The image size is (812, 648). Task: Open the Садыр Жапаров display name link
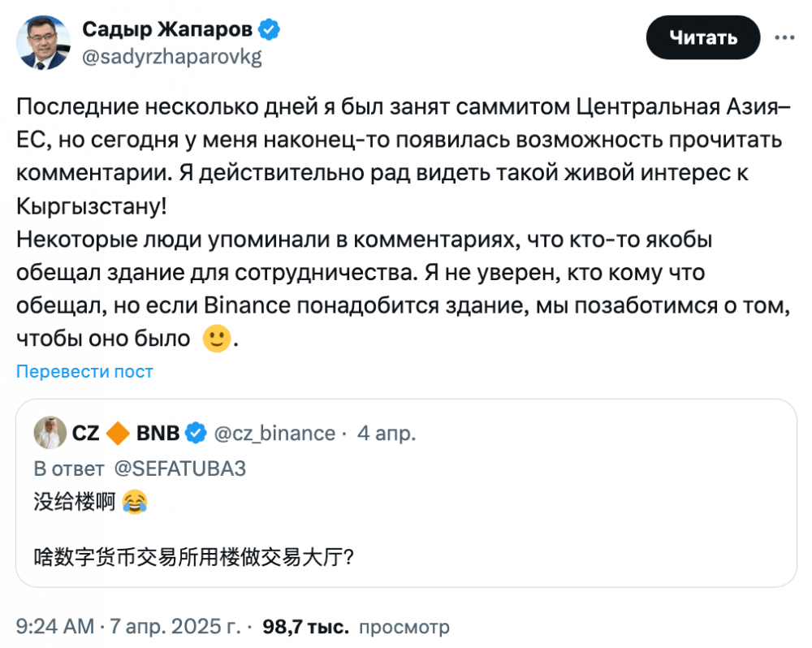tap(169, 32)
